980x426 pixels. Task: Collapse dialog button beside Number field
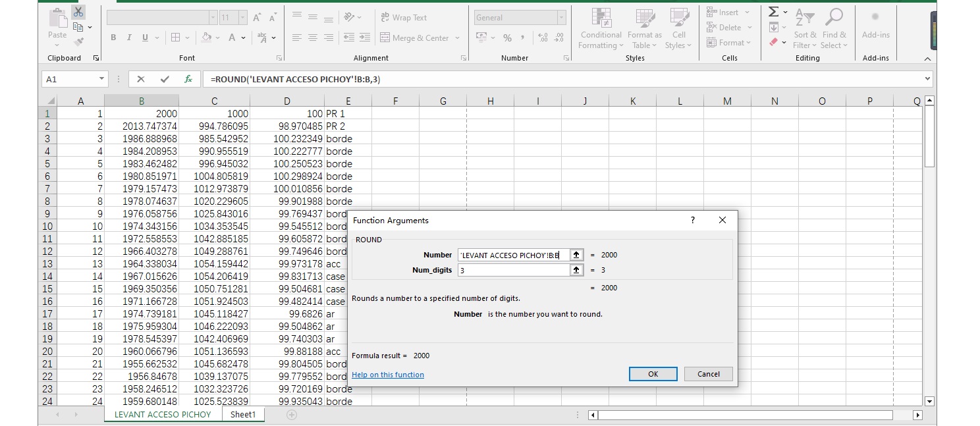[576, 255]
